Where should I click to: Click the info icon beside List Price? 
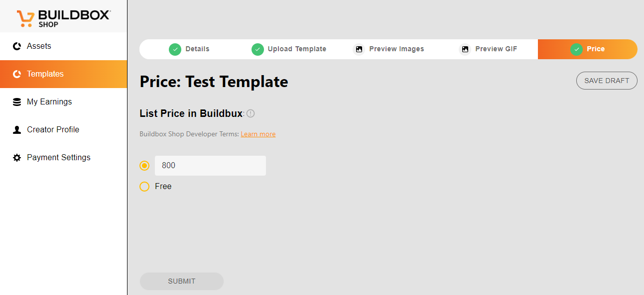tap(251, 113)
